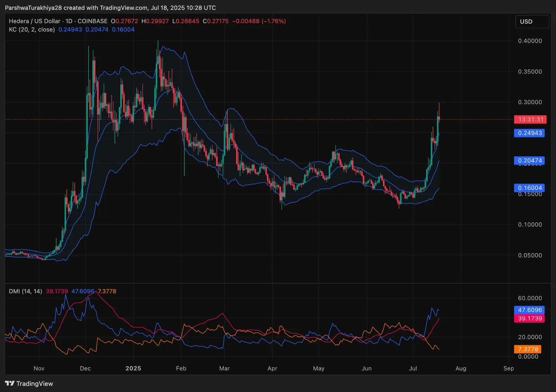Viewport: 556px width, 392px height.
Task: Toggle the KC indicator visibility via its legend
Action: click(x=31, y=30)
